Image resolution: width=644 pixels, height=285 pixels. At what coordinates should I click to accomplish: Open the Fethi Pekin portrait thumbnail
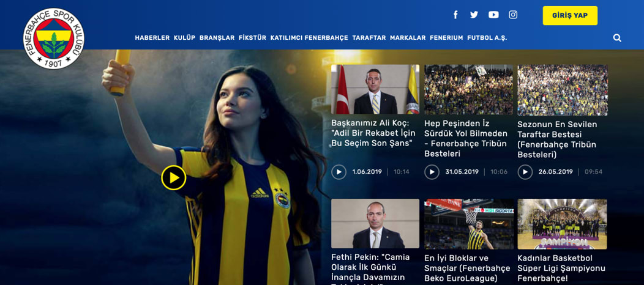(375, 223)
